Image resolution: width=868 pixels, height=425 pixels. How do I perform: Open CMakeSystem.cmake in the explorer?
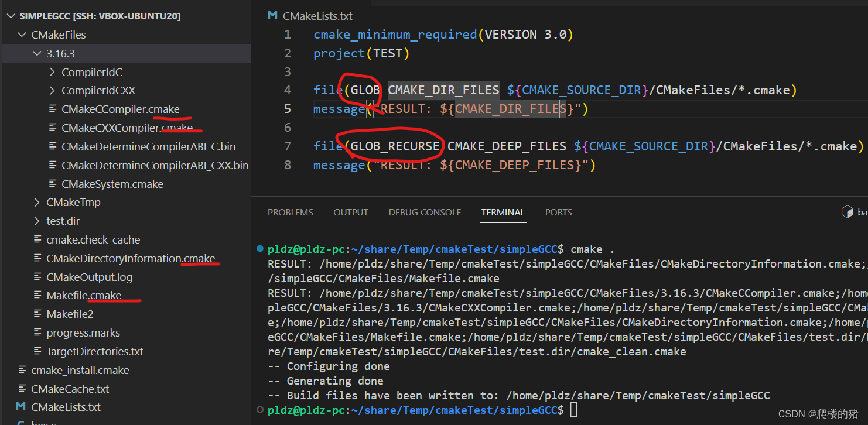coord(112,184)
